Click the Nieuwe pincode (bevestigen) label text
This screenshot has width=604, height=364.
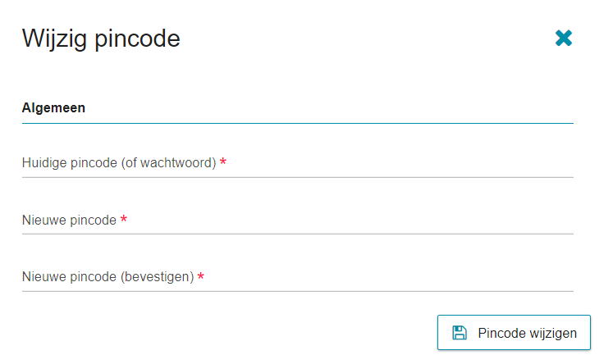pyautogui.click(x=108, y=276)
